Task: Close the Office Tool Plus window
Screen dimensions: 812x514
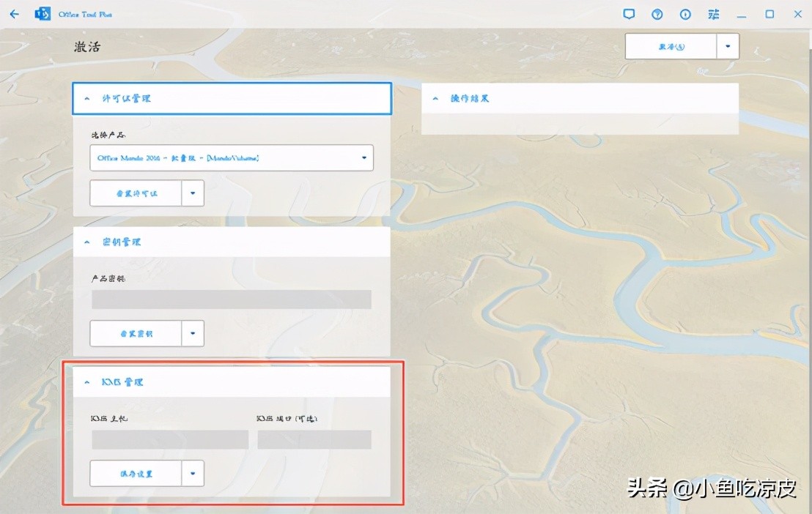Action: [798, 15]
